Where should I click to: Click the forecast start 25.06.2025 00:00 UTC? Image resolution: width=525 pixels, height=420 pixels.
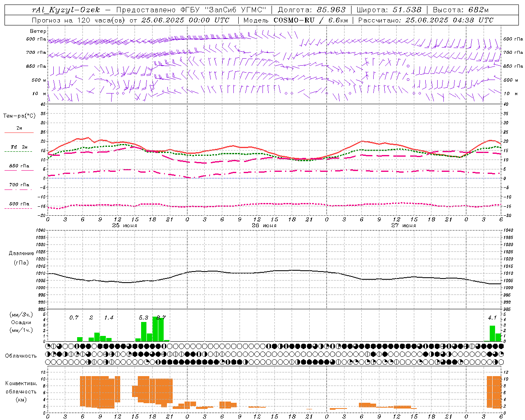coord(185,20)
